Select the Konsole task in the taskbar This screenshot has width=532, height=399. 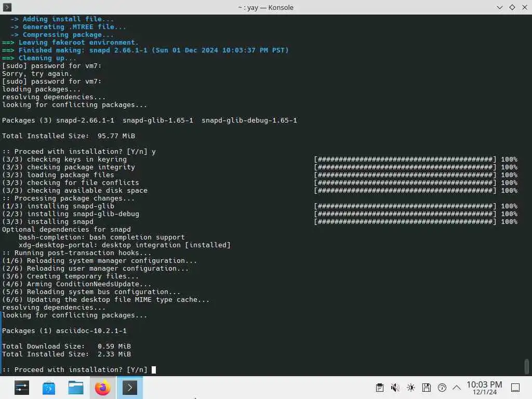[x=130, y=388]
